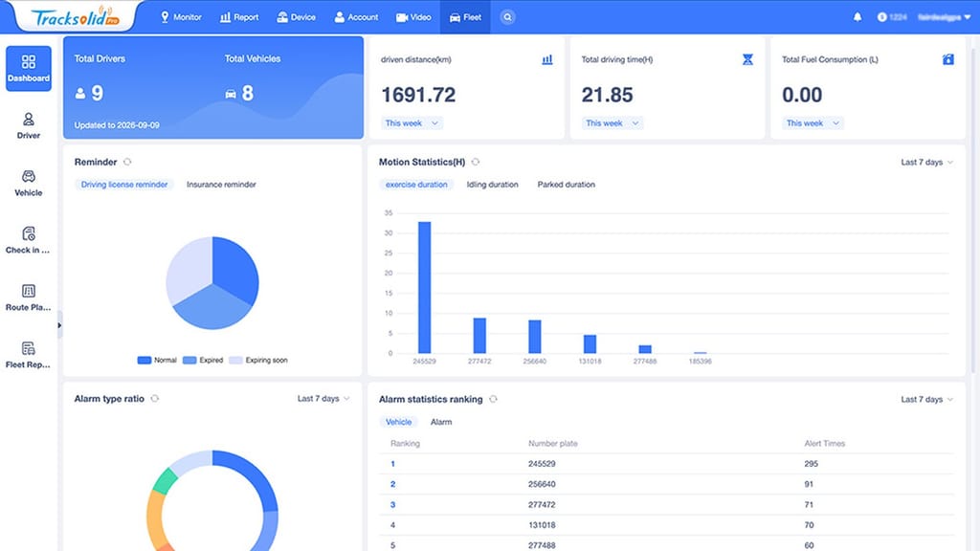Click the Alert Times column header

tap(824, 444)
